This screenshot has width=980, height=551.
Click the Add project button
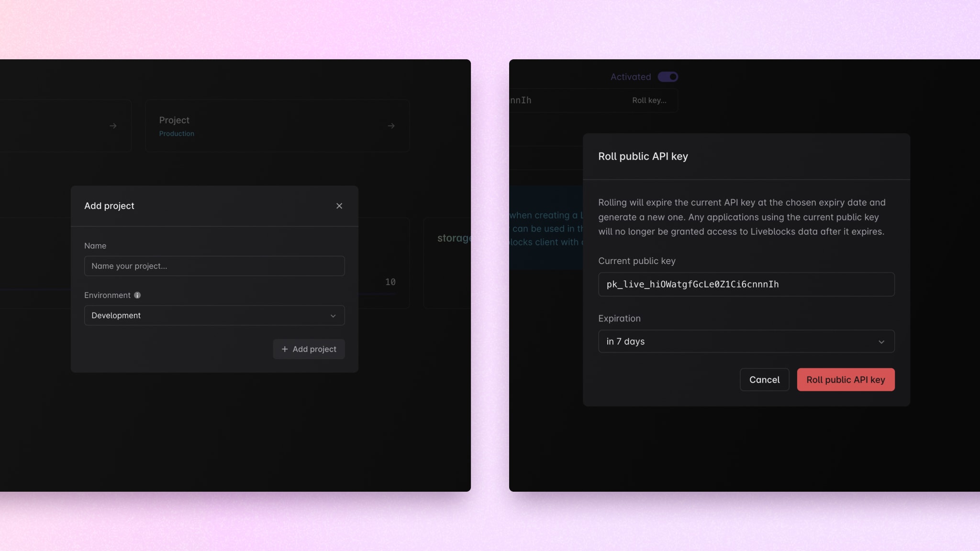pyautogui.click(x=309, y=349)
